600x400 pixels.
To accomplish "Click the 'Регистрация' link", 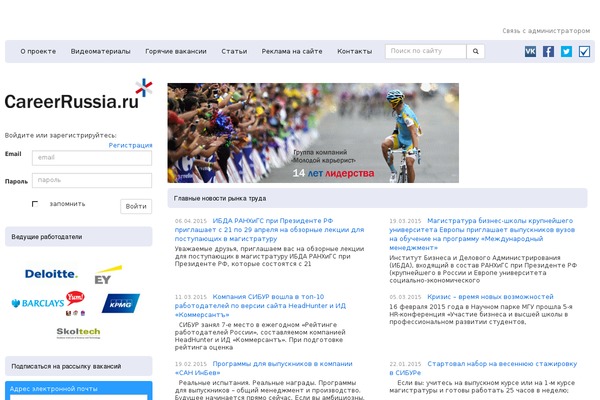I will pyautogui.click(x=130, y=145).
